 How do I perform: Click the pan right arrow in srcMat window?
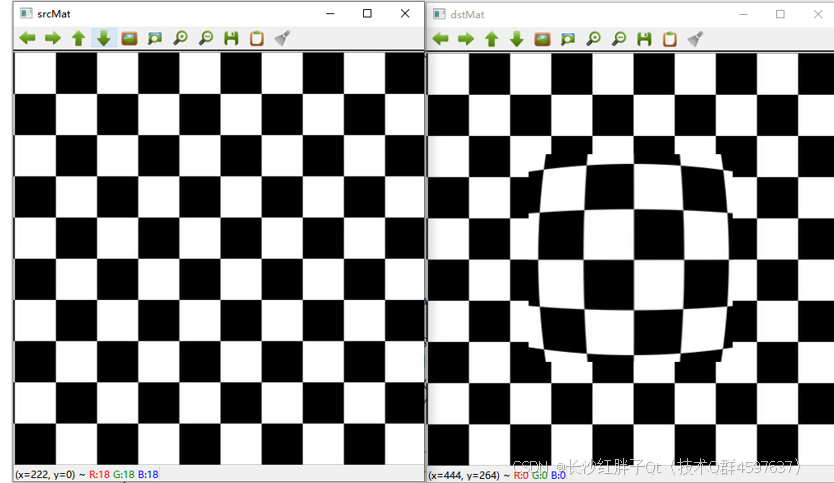pos(53,38)
